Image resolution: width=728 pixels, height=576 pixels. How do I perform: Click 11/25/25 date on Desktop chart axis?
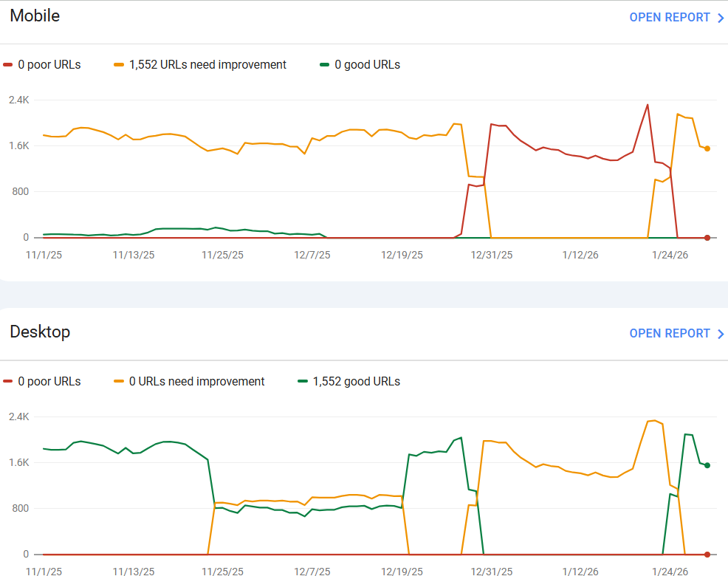[x=222, y=572]
